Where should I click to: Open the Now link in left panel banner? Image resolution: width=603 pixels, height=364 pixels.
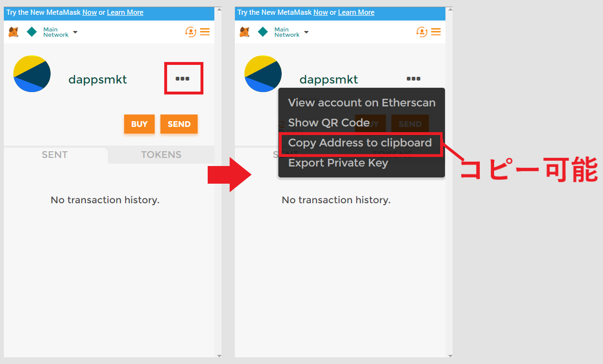tap(90, 12)
